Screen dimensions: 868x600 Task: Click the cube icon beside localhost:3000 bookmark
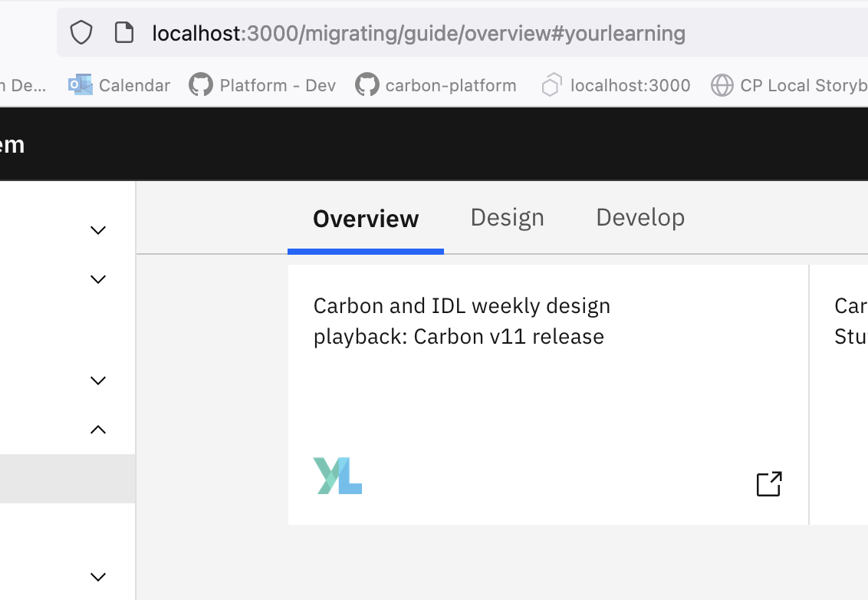point(551,84)
